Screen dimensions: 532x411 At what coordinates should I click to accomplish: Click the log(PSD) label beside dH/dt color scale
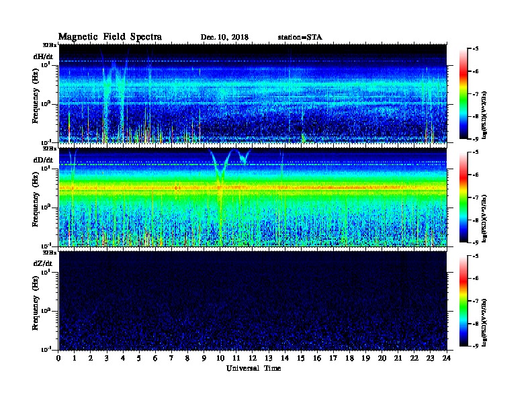[x=485, y=115]
